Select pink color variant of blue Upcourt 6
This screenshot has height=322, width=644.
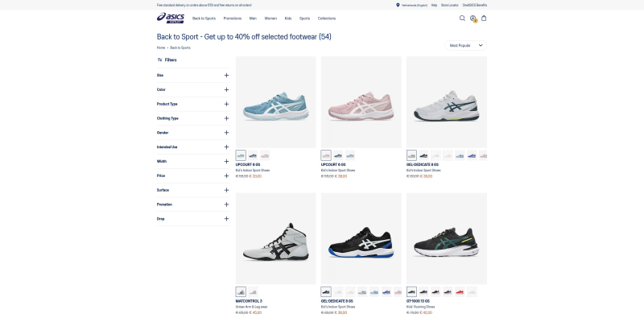tap(265, 155)
